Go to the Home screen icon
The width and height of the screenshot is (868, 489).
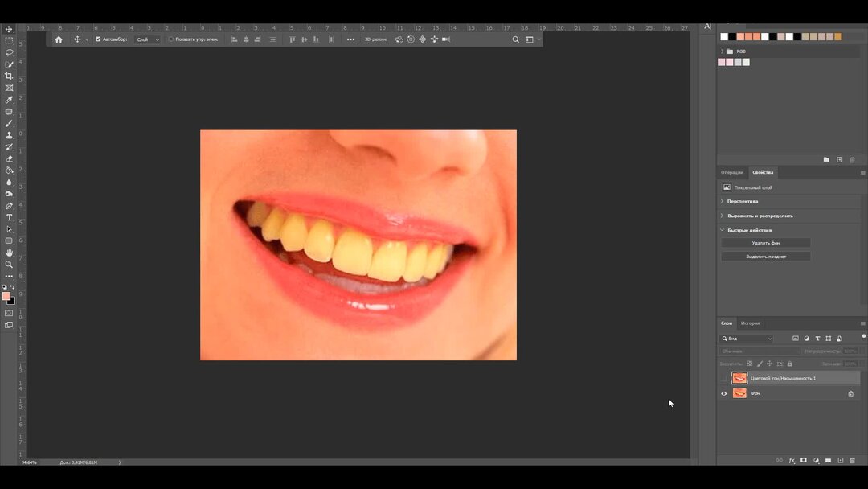59,39
